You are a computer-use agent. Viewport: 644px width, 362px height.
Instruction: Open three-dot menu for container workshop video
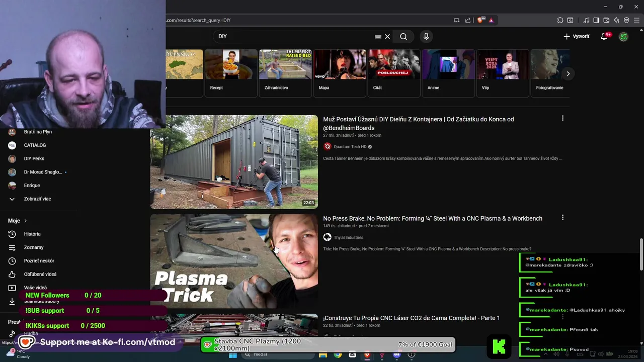[x=562, y=118]
